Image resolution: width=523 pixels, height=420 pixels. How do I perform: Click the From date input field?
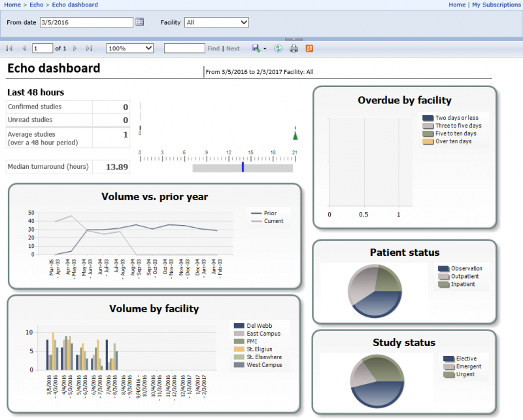pos(86,22)
